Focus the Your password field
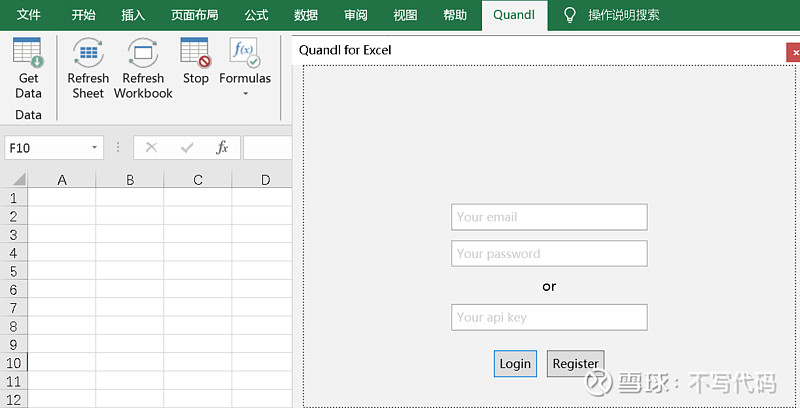800x408 pixels. click(549, 253)
